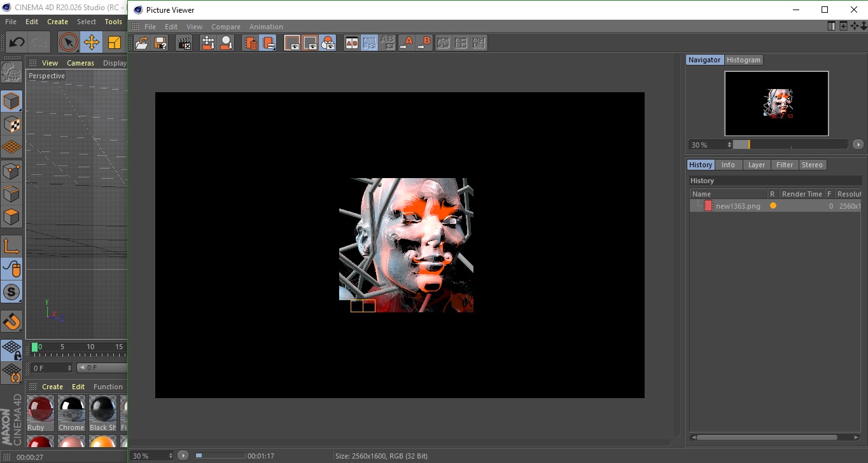Switch to Polygons mode
Screen dimensions: 868x463
coord(11,217)
